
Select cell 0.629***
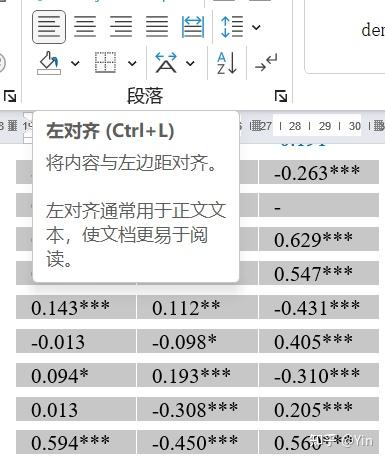319,240
